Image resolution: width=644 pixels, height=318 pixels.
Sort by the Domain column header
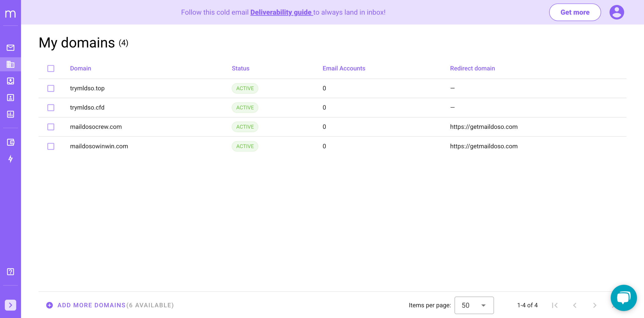pos(80,68)
